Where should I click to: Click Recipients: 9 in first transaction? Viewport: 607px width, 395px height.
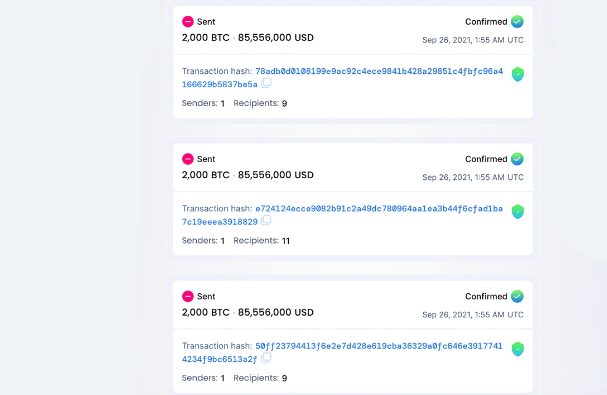tap(260, 103)
